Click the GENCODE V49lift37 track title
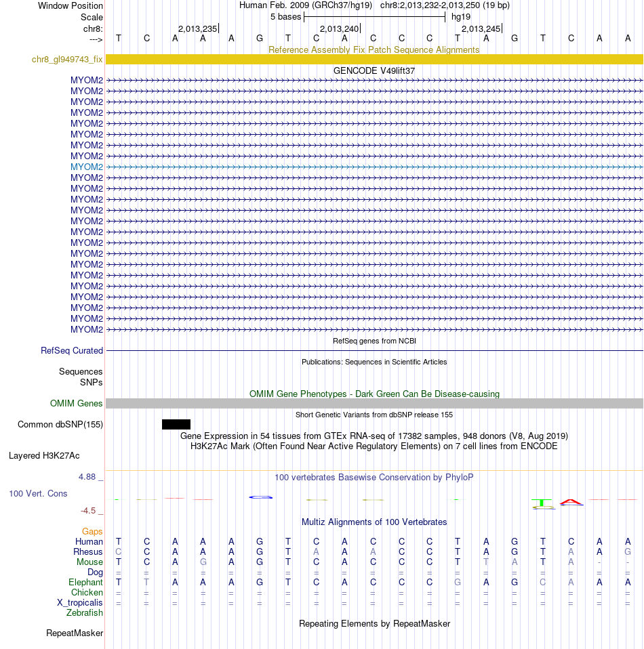This screenshot has width=644, height=649. [374, 70]
